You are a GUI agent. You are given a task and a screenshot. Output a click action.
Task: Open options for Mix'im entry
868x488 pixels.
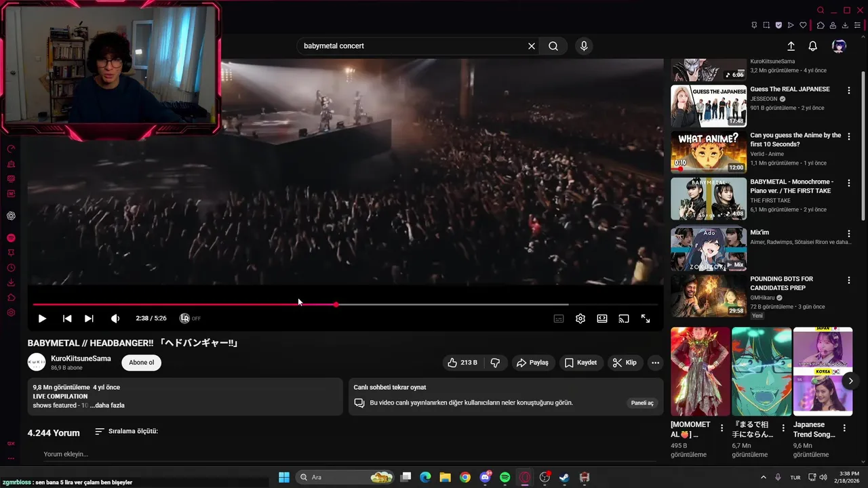point(848,233)
